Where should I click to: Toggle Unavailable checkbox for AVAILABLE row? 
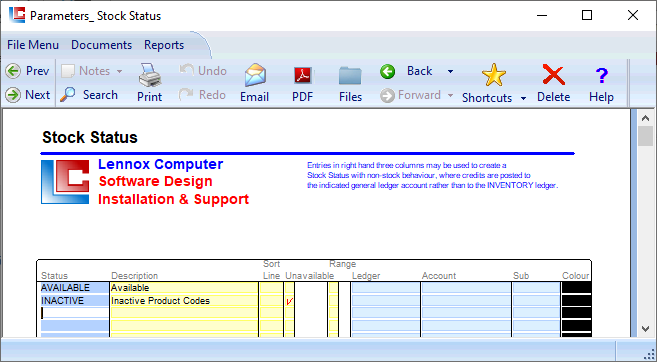click(x=289, y=288)
